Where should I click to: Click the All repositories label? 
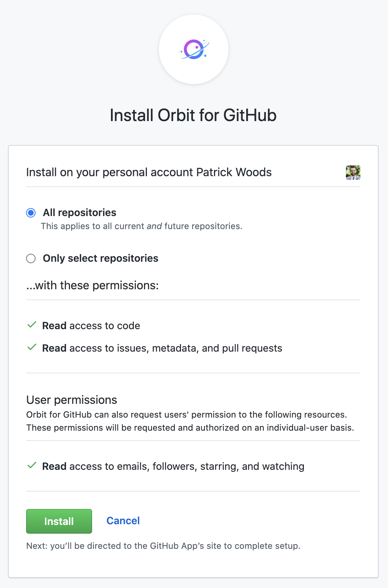pyautogui.click(x=79, y=213)
